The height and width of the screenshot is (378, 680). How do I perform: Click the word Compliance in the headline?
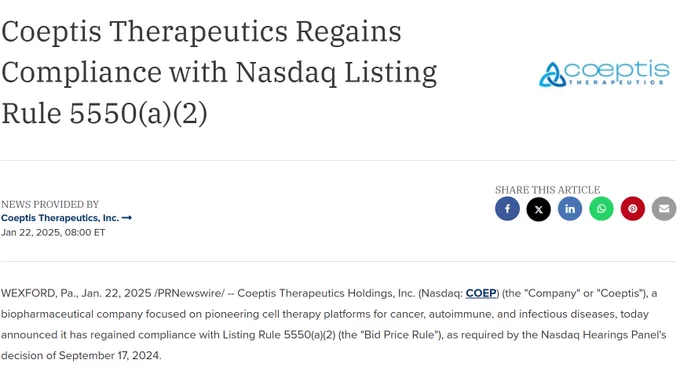(x=82, y=72)
